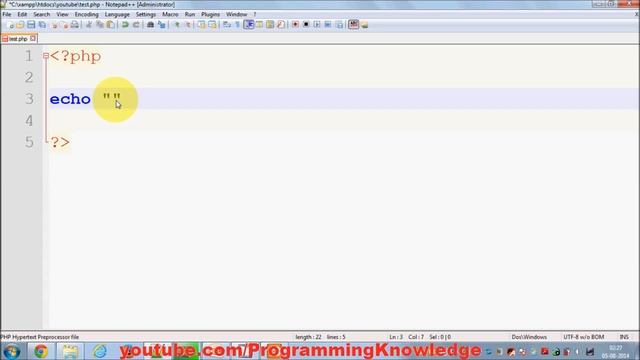This screenshot has width=640, height=360.
Task: Cut selection with the scissors icon
Action: click(89, 25)
